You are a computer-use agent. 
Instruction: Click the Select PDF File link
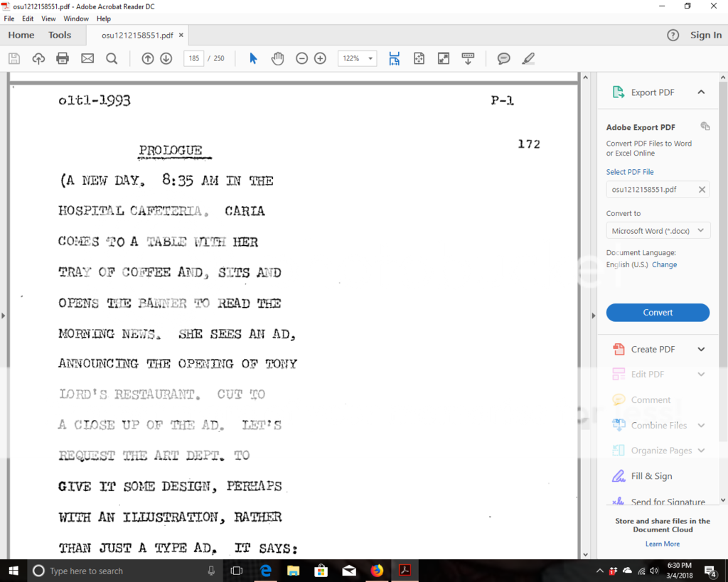(630, 171)
